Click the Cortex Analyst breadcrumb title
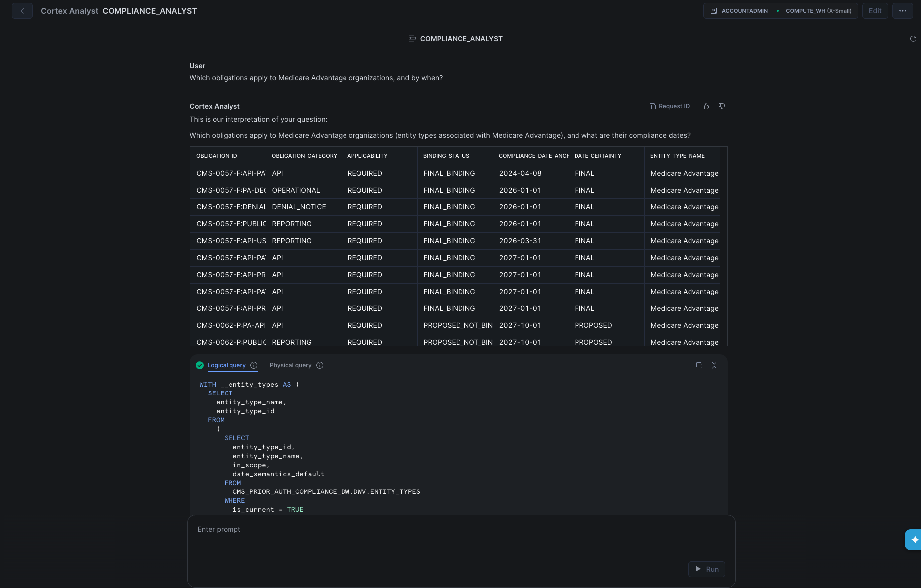 point(69,11)
